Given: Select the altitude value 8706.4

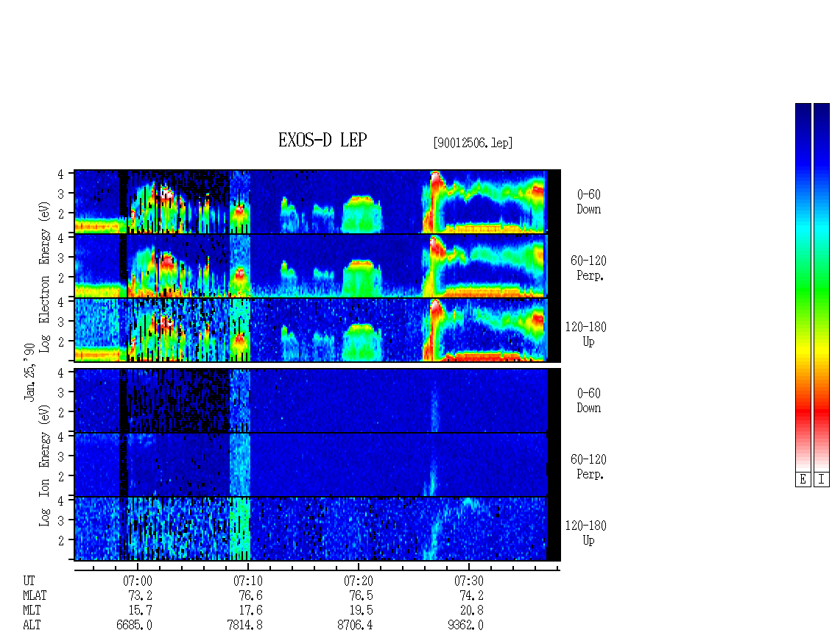Looking at the screenshot, I should click(x=355, y=625).
